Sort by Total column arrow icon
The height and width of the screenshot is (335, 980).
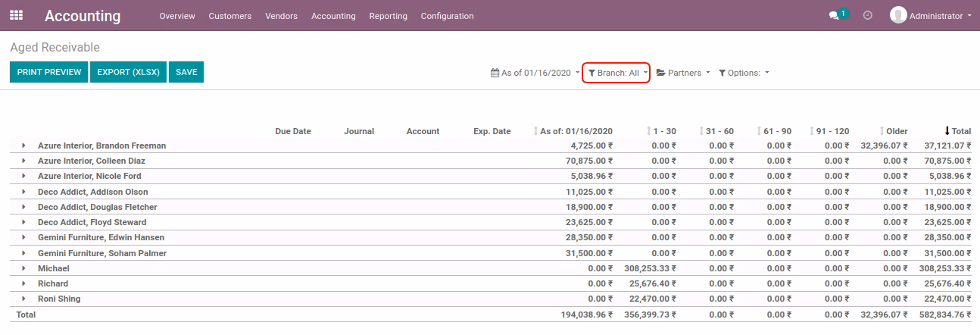(947, 131)
